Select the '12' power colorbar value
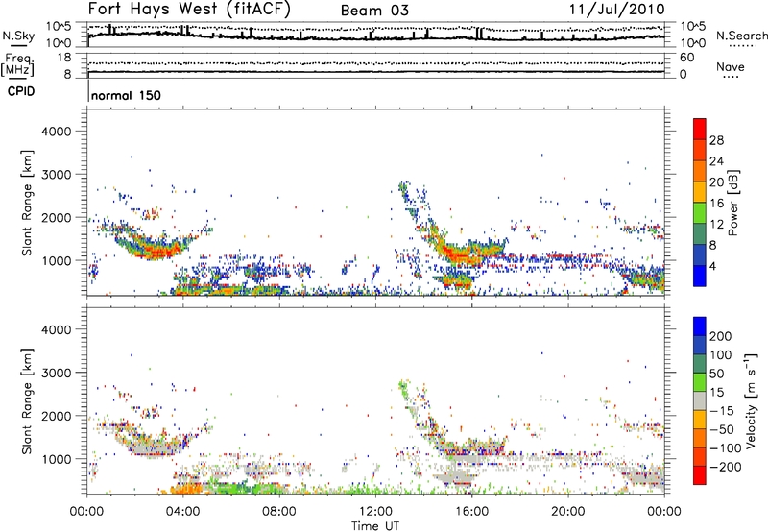 (716, 225)
